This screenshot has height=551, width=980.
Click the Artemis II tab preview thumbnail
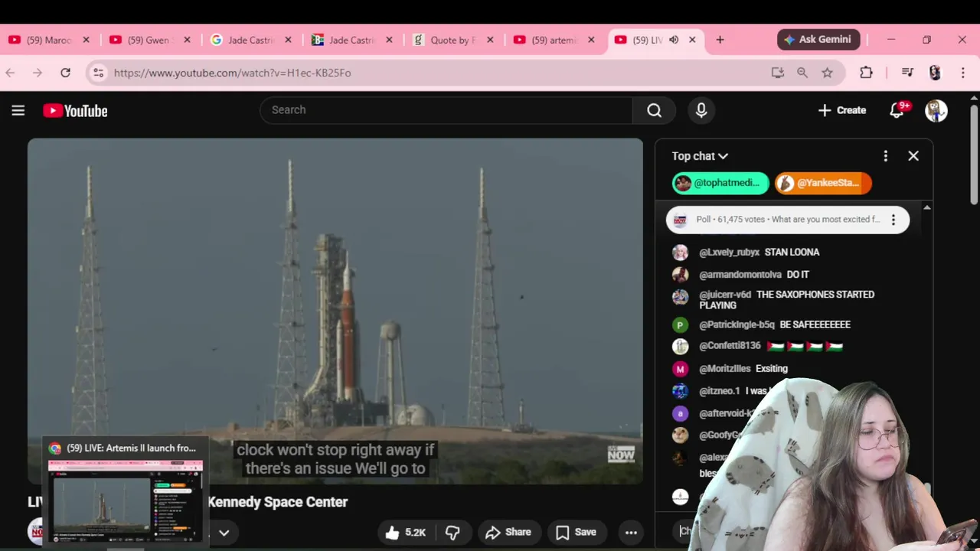(x=126, y=500)
